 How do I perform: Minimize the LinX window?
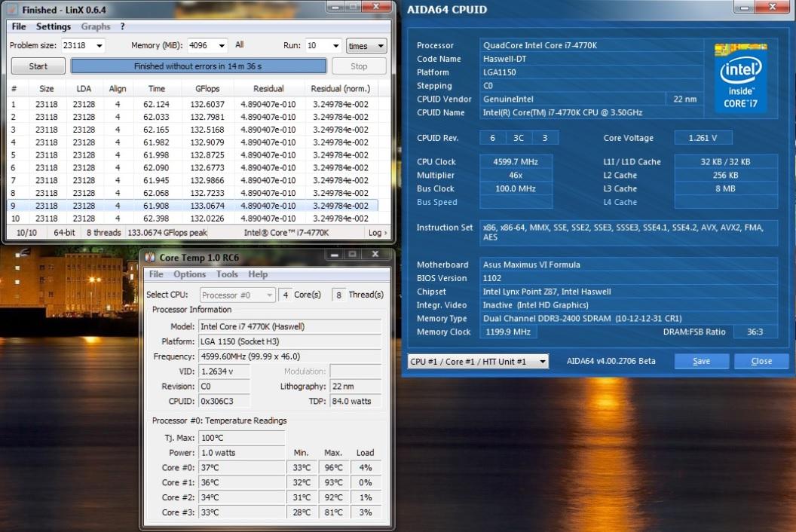tap(335, 7)
